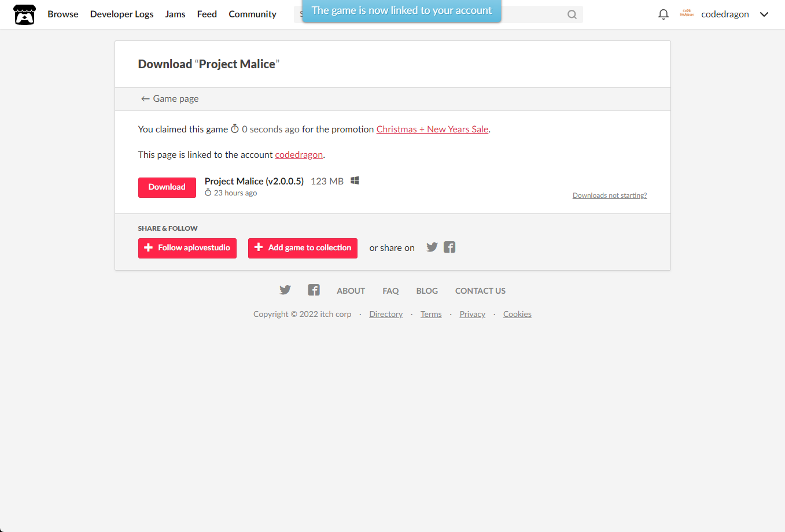Open the notifications bell
Screen dimensions: 785x532
click(x=664, y=14)
